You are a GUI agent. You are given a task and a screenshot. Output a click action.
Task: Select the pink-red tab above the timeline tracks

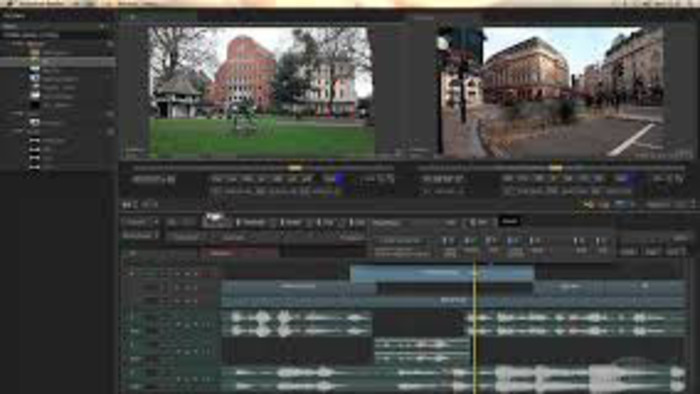pos(239,253)
